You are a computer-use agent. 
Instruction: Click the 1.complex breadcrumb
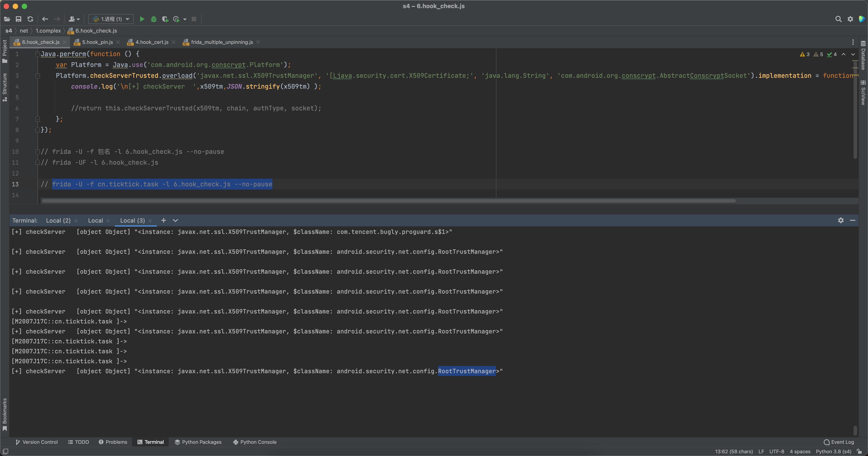pyautogui.click(x=48, y=31)
